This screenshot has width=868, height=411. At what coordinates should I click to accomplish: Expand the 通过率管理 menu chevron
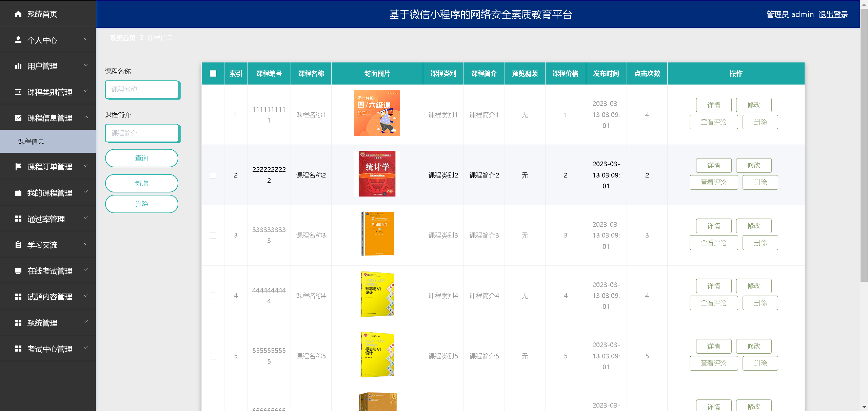point(86,218)
